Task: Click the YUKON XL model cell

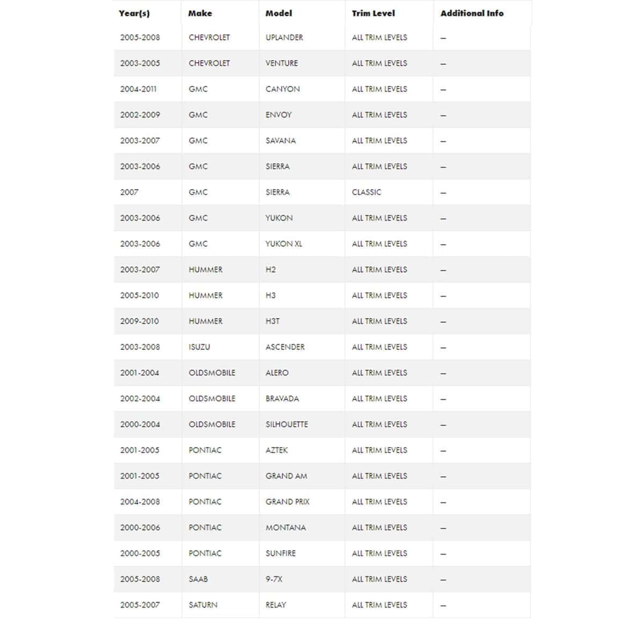Action: point(283,244)
